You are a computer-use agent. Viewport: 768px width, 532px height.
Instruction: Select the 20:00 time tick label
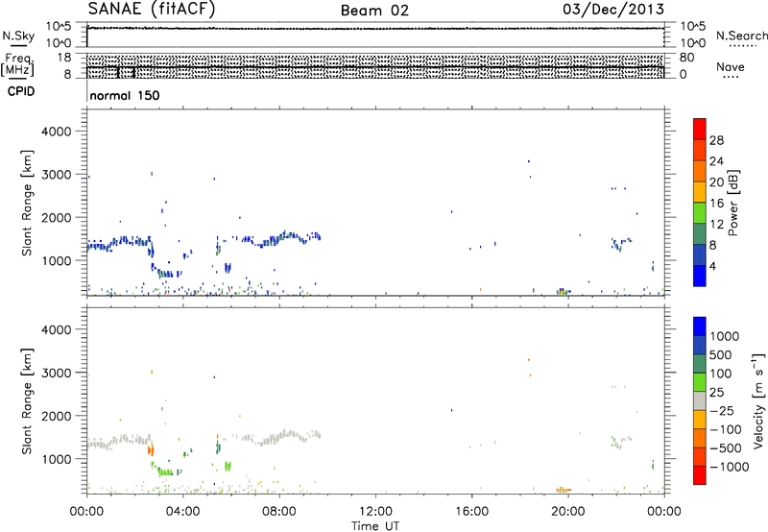[568, 512]
